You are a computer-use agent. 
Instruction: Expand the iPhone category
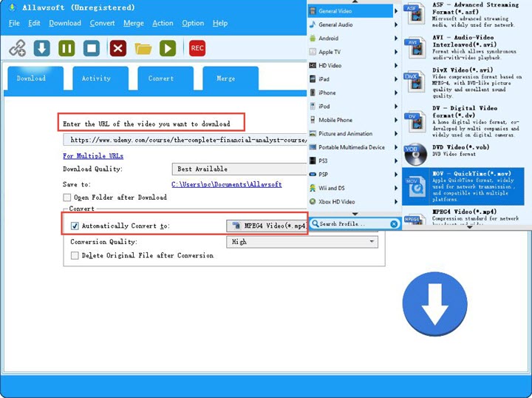click(353, 92)
